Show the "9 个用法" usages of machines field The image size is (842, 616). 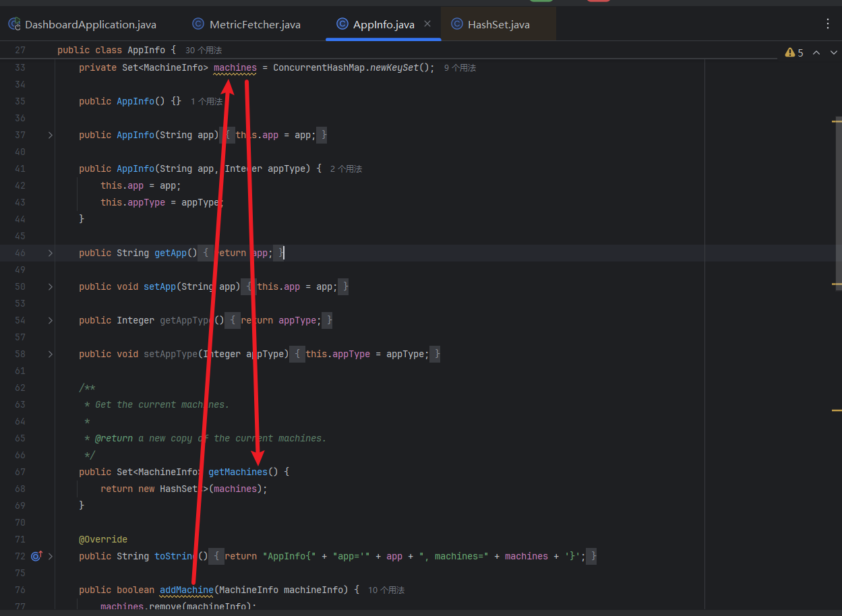[460, 68]
